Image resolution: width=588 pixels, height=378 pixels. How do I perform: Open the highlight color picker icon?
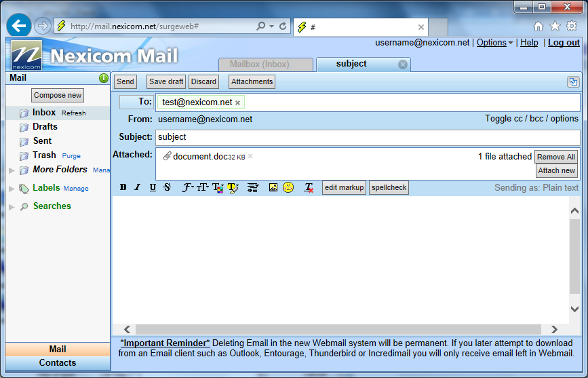pos(233,188)
